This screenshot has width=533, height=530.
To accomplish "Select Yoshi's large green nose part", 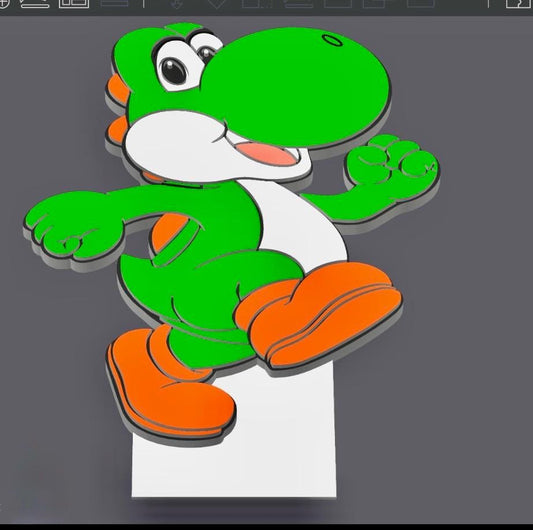I will coord(296,87).
